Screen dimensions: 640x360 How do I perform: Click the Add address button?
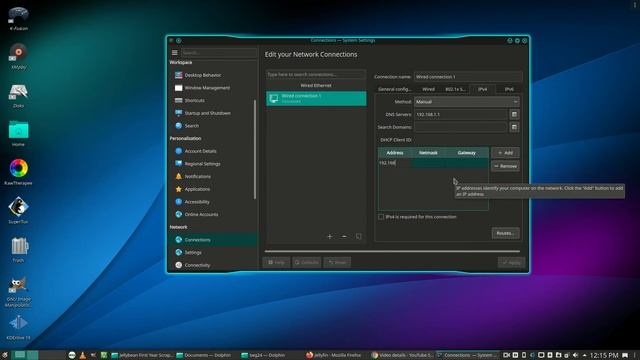coord(505,153)
